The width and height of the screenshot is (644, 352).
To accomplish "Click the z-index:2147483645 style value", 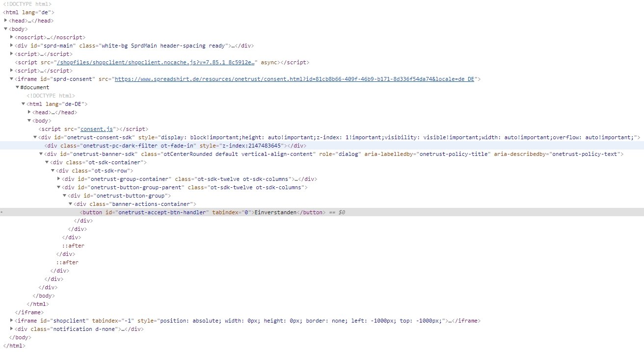I will (252, 146).
